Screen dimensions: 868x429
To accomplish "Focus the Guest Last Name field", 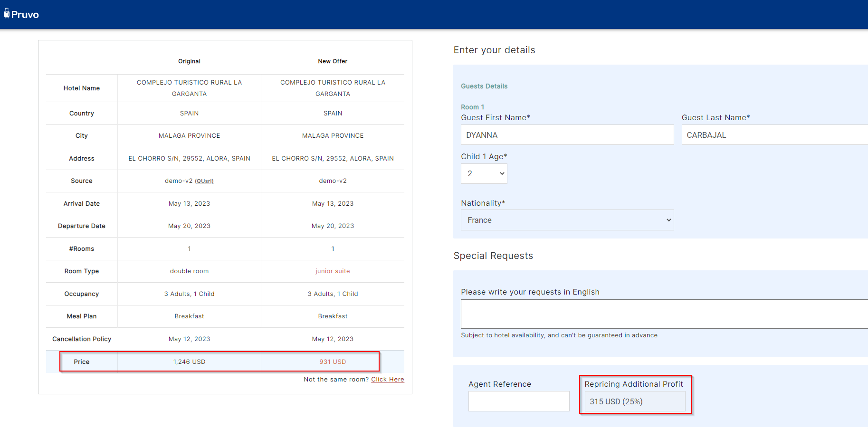I will point(775,135).
